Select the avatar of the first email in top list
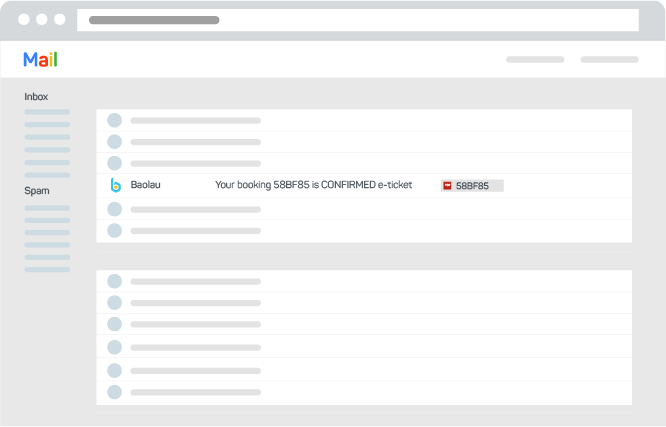Image resolution: width=666 pixels, height=427 pixels. (114, 120)
